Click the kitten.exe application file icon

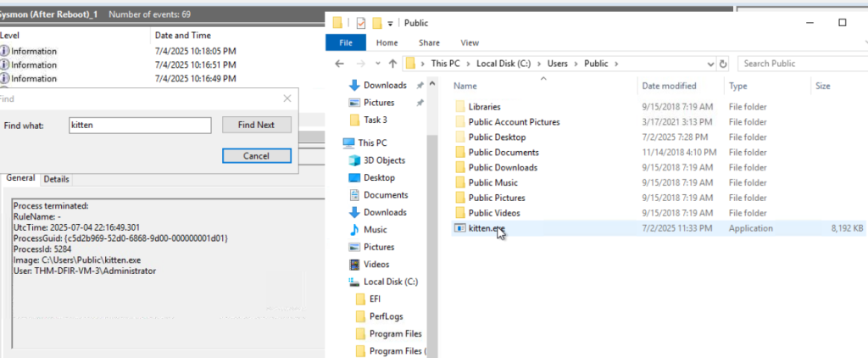(460, 228)
